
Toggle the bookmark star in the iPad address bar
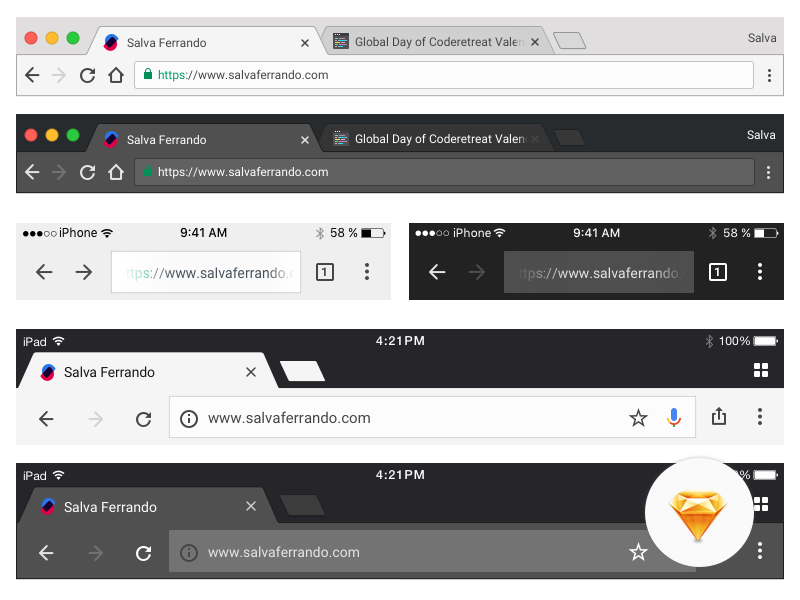[x=639, y=418]
